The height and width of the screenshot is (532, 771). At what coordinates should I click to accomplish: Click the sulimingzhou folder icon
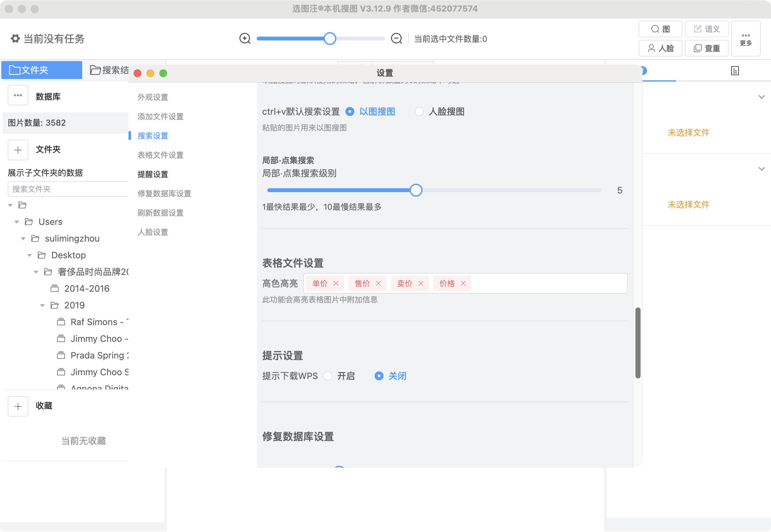click(35, 239)
